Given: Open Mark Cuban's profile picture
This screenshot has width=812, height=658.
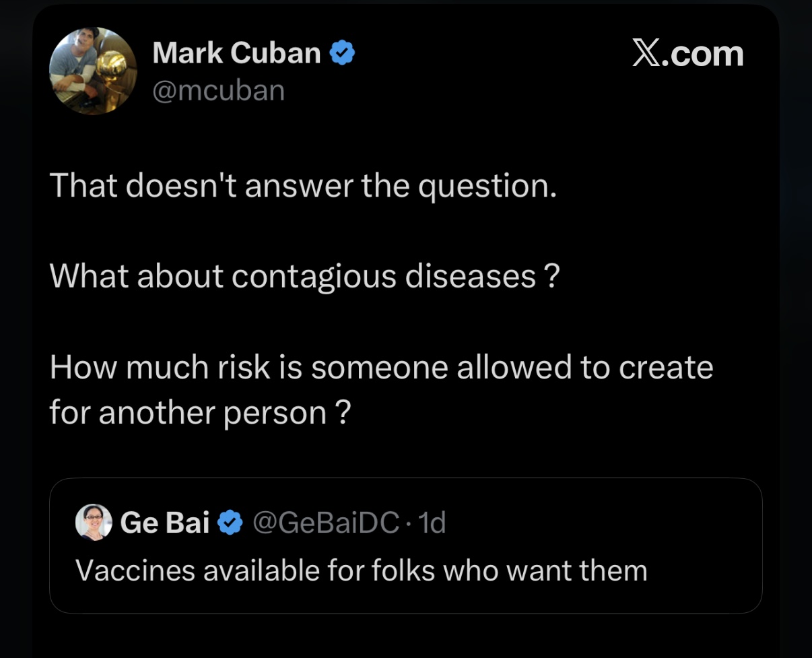Looking at the screenshot, I should click(93, 71).
